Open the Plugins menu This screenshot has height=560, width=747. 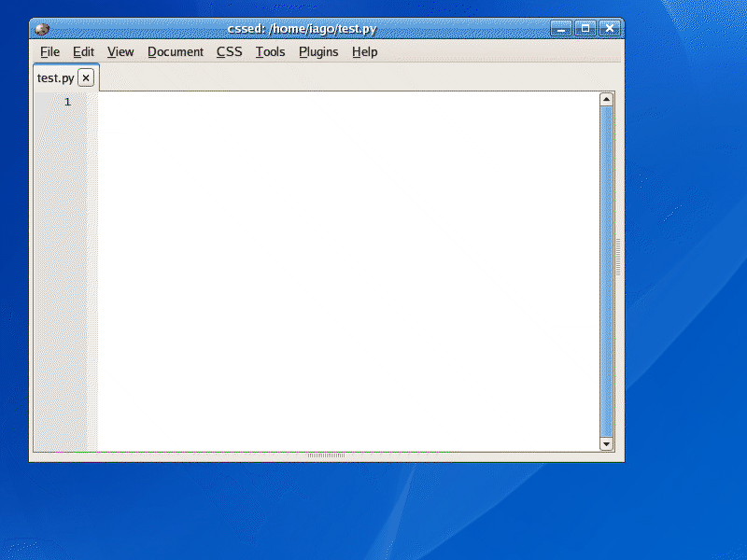pos(318,51)
